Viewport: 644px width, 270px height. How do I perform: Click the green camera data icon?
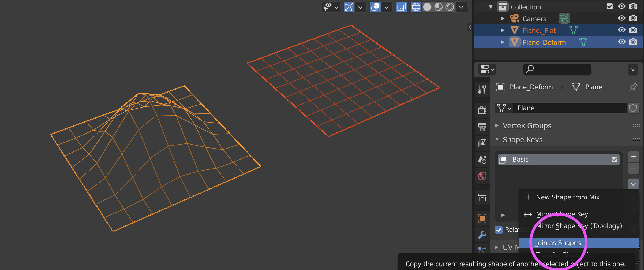(x=564, y=18)
